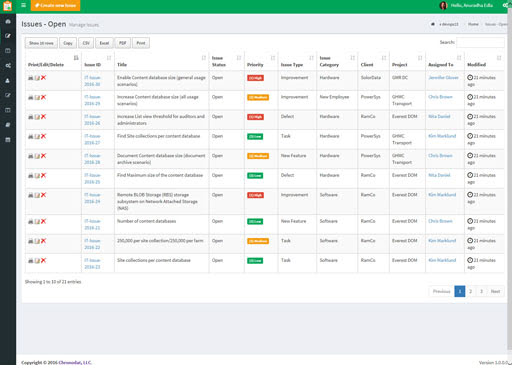
Task: Go to page 2 of issues
Action: (x=470, y=291)
